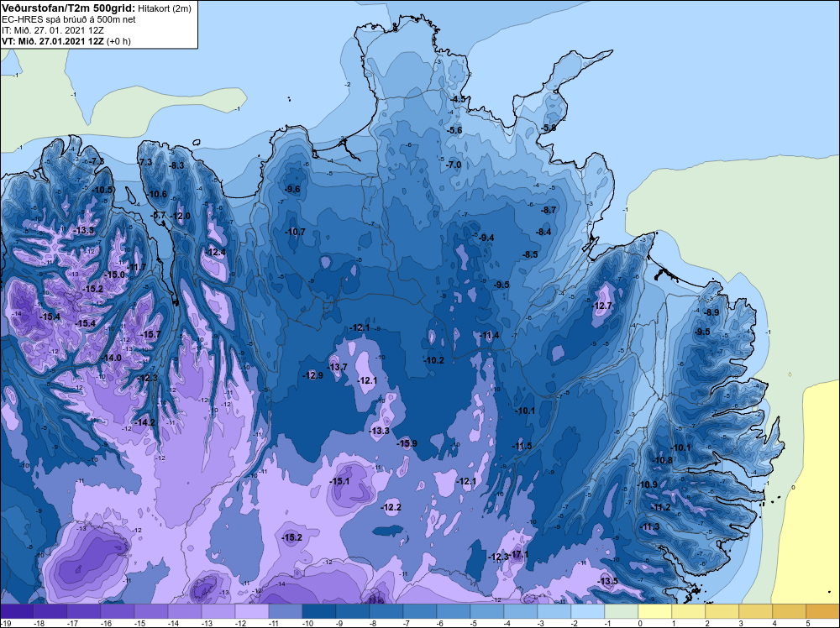Click the -8.5 temperature label
The height and width of the screenshot is (628, 840).
(x=530, y=254)
